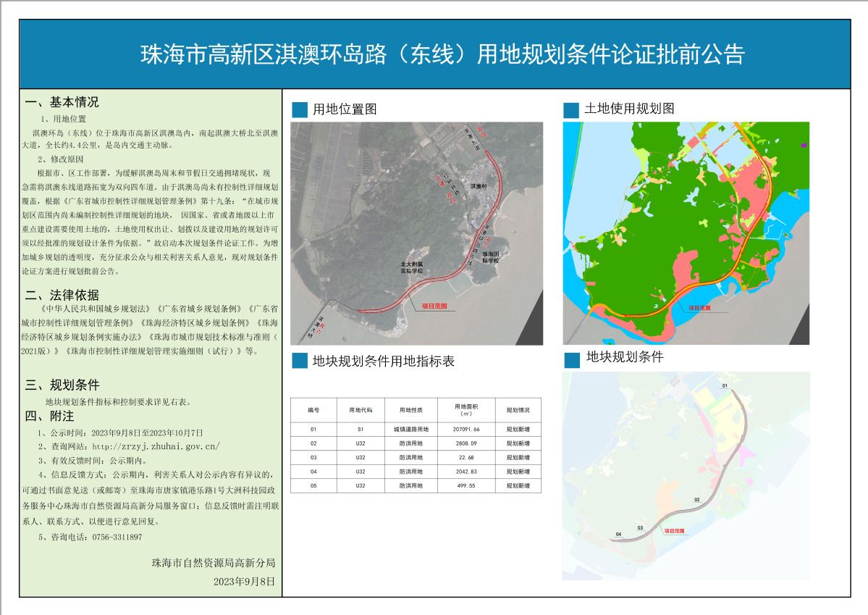
Task: Click the 用地性质 table header
Action: click(410, 410)
